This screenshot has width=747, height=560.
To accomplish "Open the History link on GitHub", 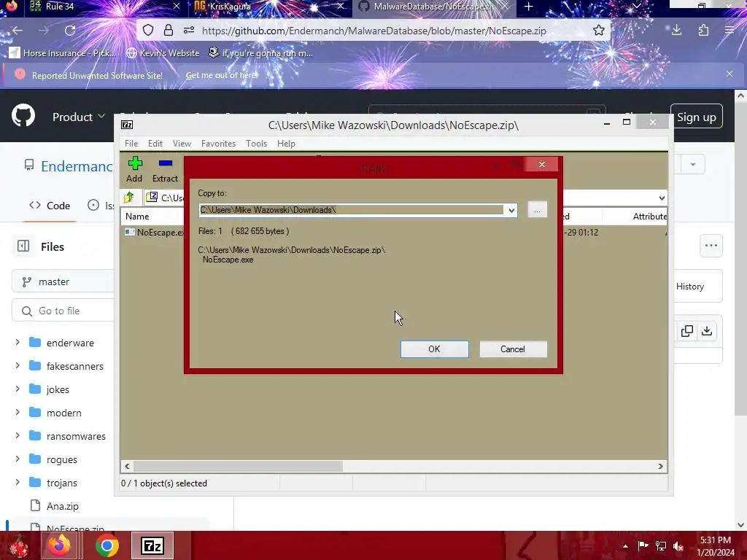I will (x=689, y=286).
